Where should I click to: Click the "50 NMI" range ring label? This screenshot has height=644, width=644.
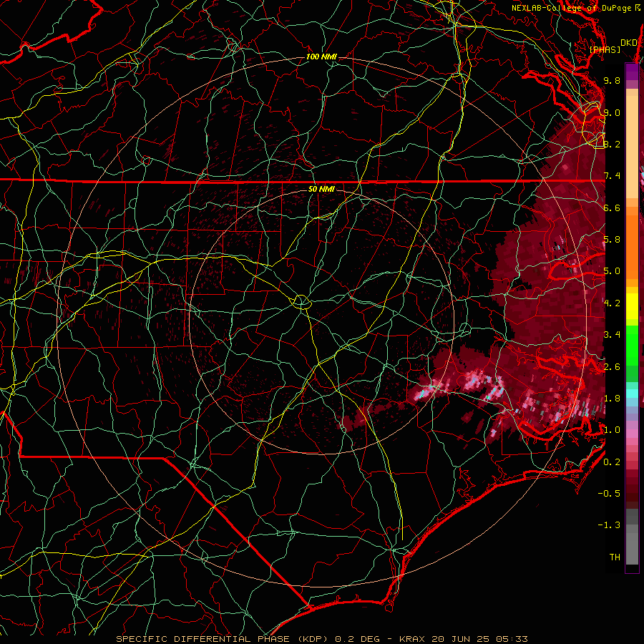point(321,190)
